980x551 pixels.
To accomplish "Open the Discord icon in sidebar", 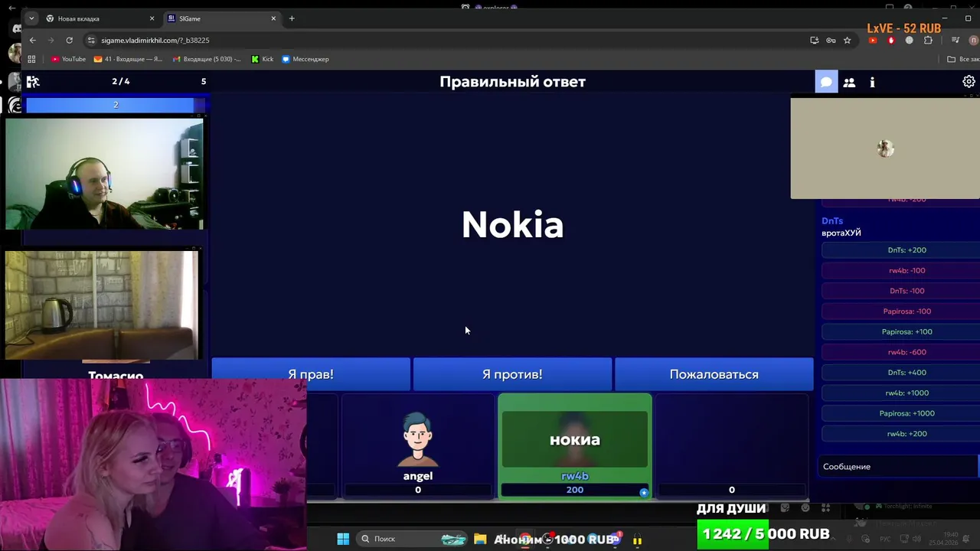I will click(16, 28).
